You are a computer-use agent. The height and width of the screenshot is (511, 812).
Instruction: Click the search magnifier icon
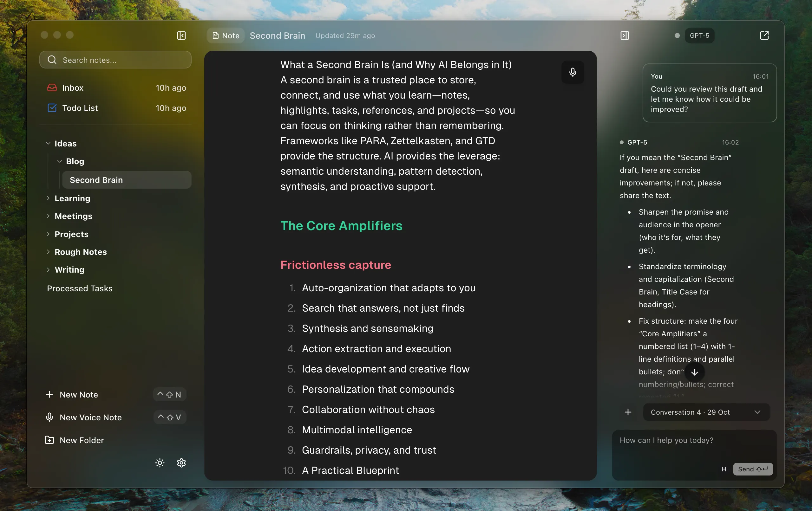pos(52,60)
